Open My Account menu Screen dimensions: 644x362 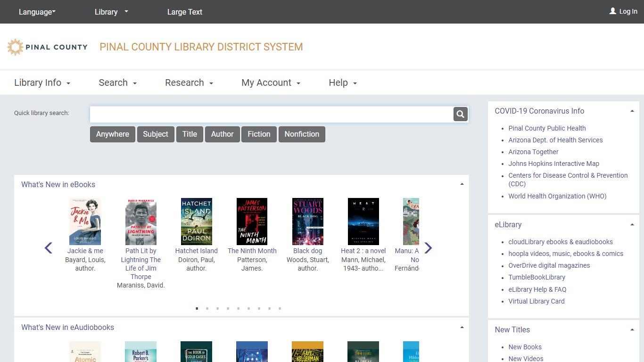tap(271, 82)
